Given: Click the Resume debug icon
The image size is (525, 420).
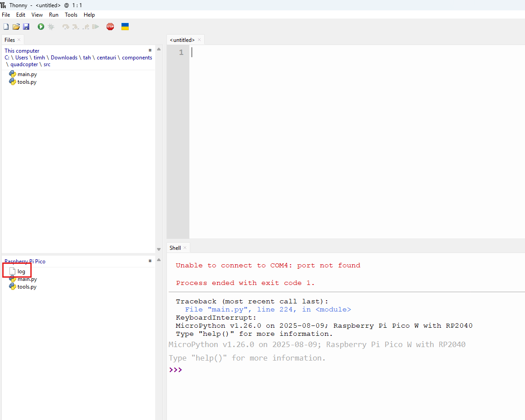Looking at the screenshot, I should click(x=96, y=27).
